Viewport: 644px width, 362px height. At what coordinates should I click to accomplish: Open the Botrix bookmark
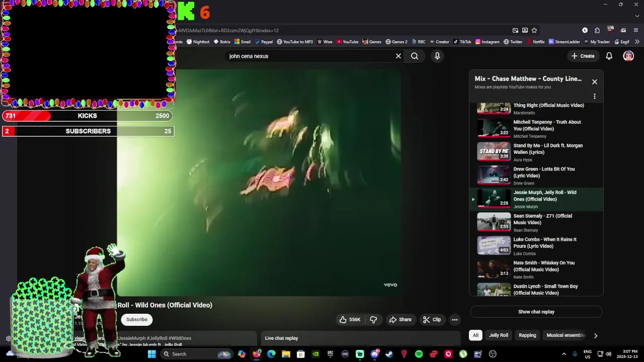(222, 42)
